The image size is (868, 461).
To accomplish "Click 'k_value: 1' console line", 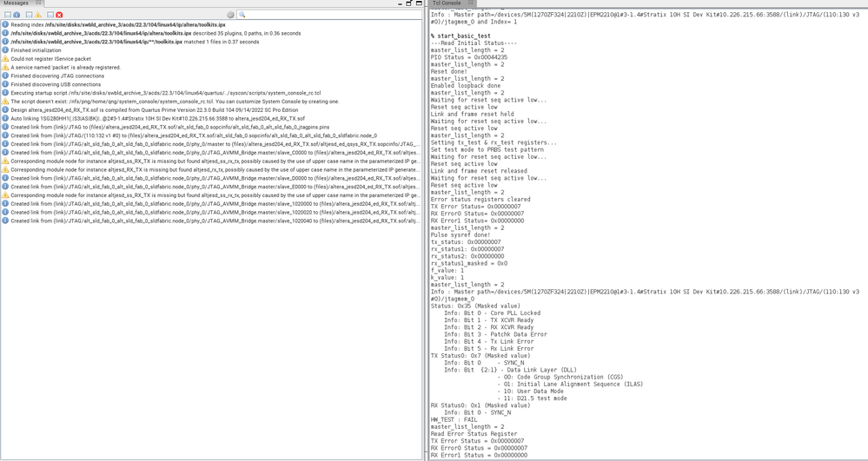I will (x=447, y=278).
